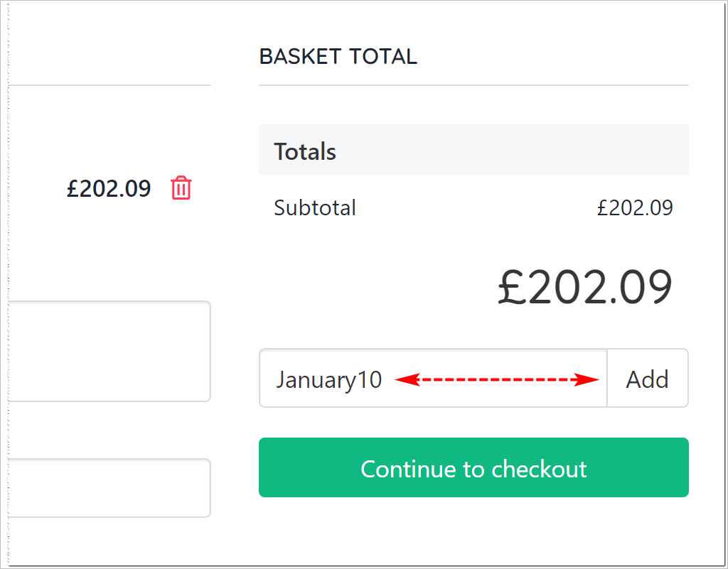Focus the large empty text box on the left
The image size is (728, 569).
tap(109, 351)
